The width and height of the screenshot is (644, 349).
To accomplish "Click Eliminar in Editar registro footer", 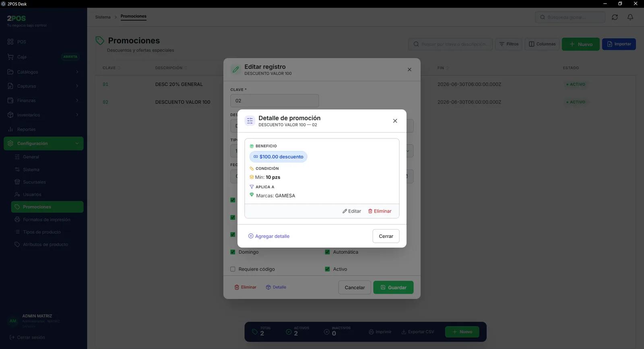I will pos(245,287).
